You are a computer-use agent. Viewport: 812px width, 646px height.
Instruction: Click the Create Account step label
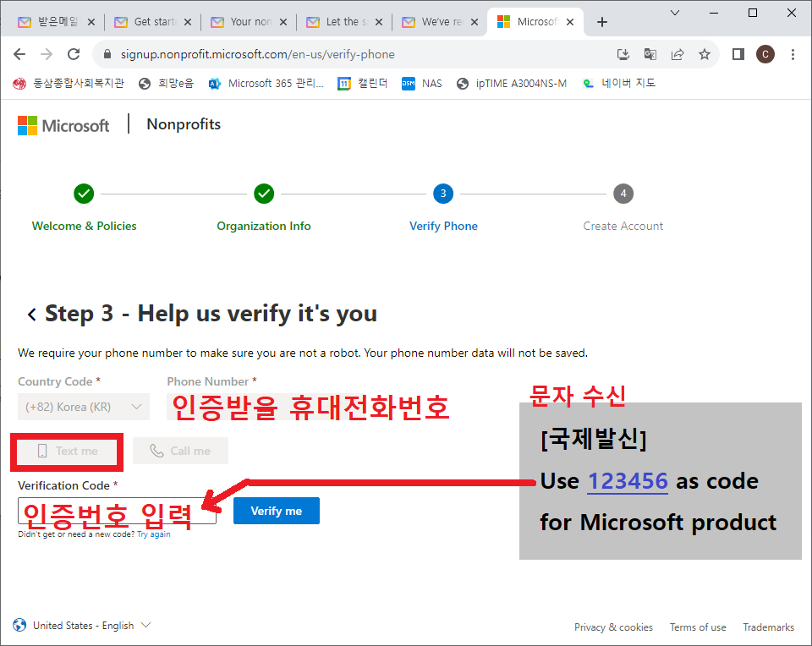point(623,227)
